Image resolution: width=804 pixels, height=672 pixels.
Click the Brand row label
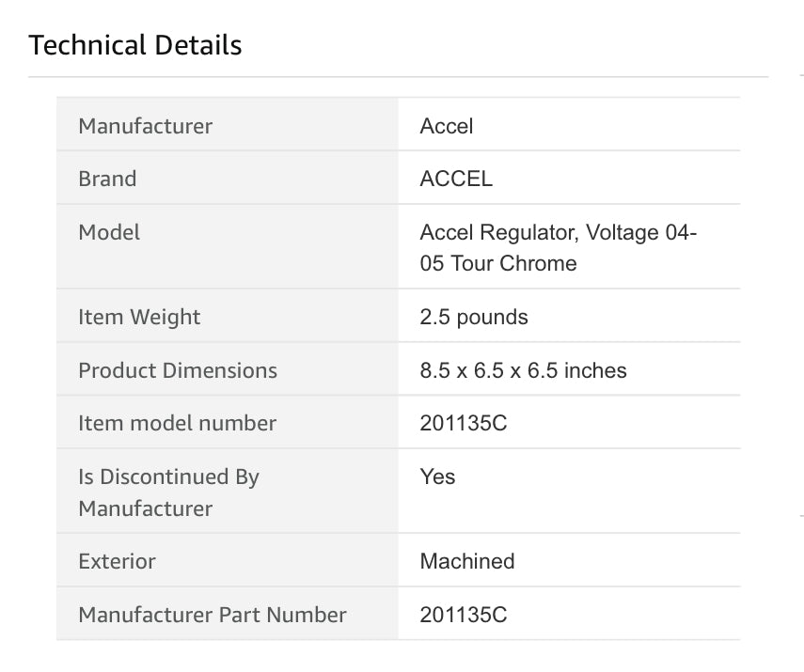click(x=107, y=179)
